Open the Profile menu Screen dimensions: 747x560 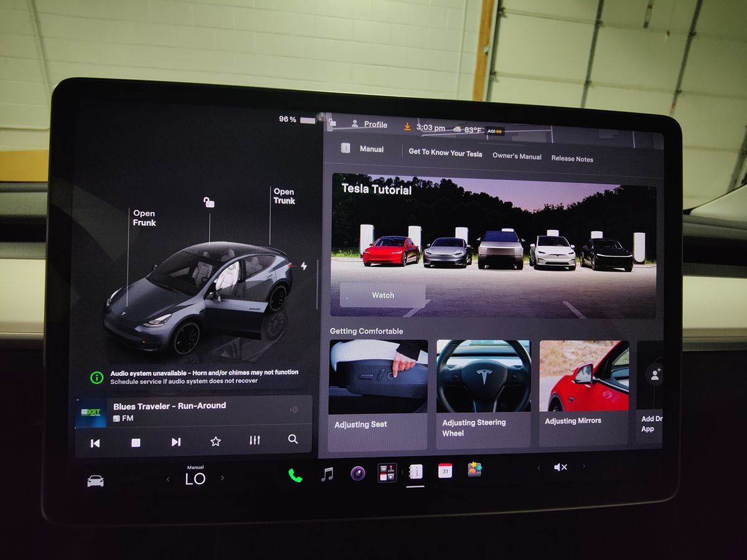coord(369,124)
